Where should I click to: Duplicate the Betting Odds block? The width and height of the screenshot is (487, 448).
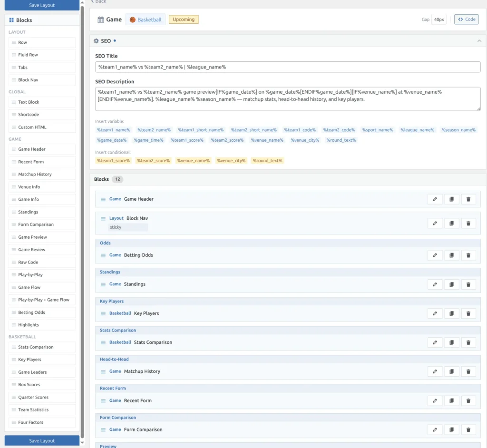[452, 255]
